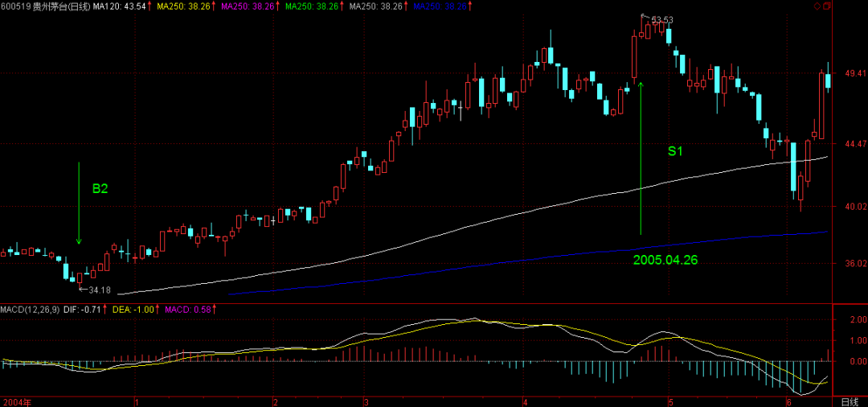Click month 5 on the time axis
The height and width of the screenshot is (407, 868).
coord(669,401)
